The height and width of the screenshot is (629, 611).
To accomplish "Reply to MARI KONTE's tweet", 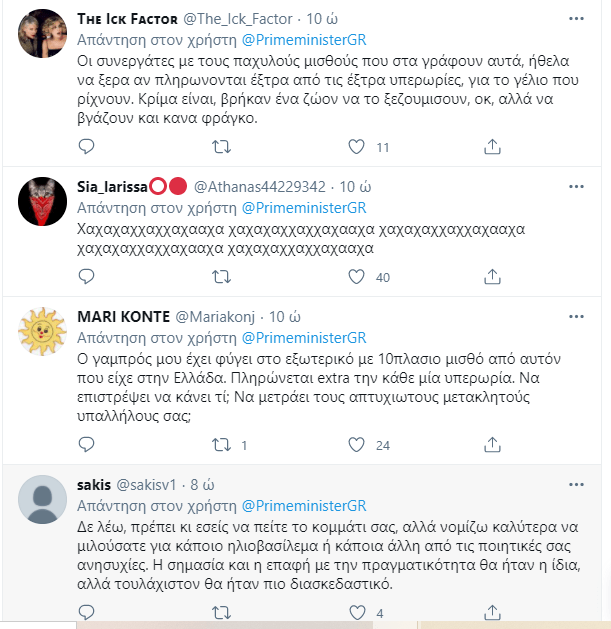I will click(87, 446).
